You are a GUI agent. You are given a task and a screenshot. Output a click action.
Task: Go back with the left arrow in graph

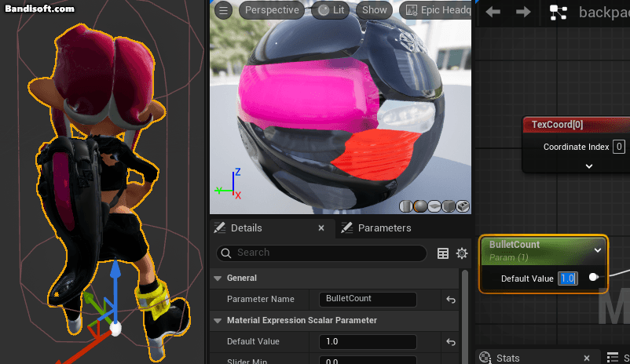pos(493,12)
